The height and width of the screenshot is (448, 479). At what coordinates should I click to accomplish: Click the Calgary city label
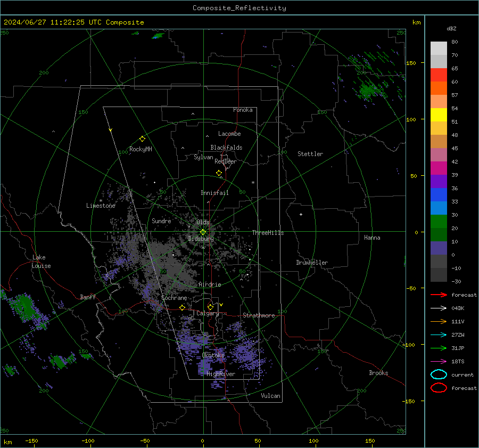point(208,313)
